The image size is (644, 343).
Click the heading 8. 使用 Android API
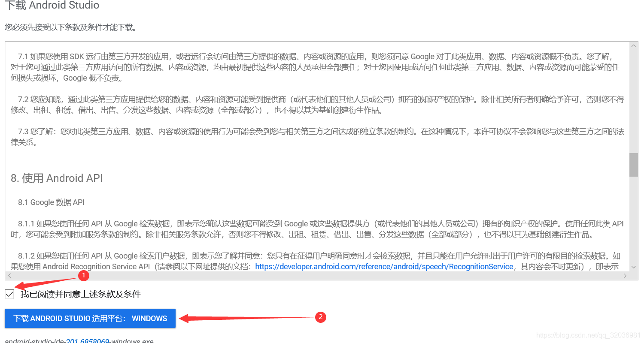click(57, 178)
